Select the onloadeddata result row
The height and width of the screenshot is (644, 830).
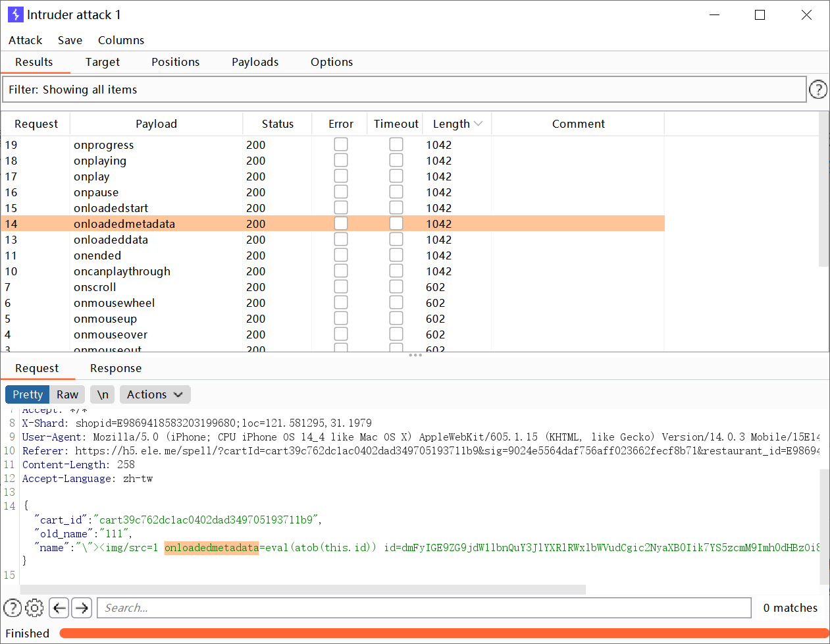pos(332,240)
